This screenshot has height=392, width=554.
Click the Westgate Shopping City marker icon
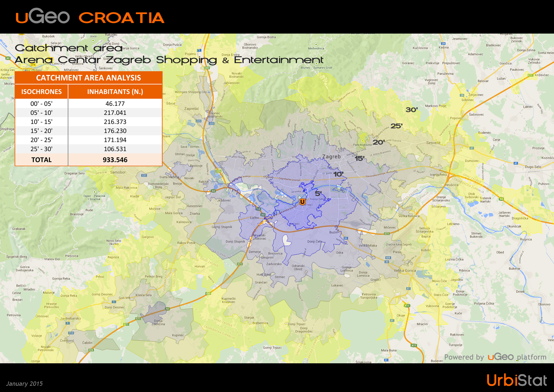[x=209, y=92]
